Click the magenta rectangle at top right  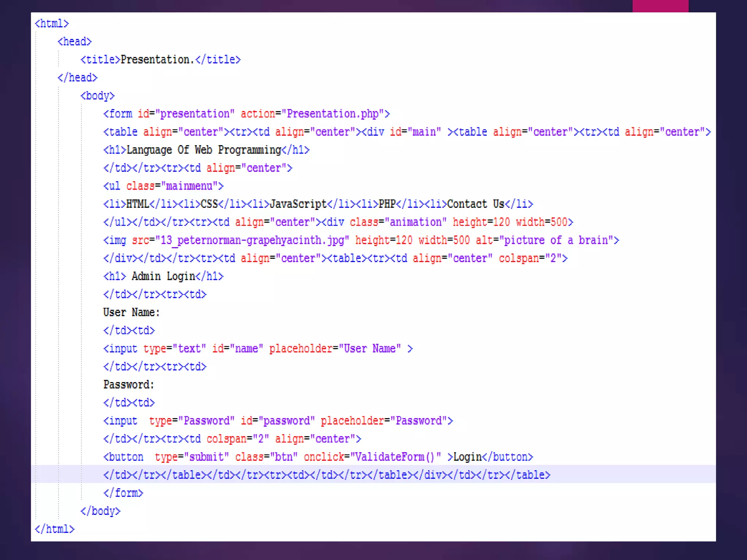pos(660,6)
